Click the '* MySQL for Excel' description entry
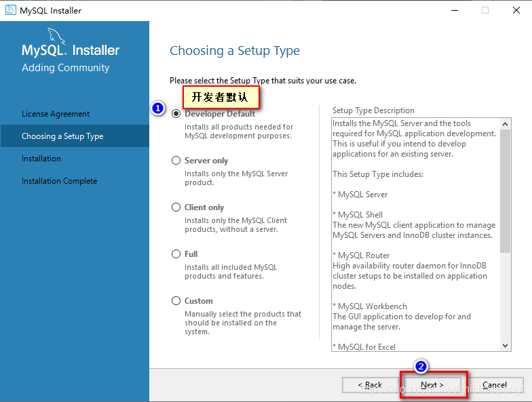 coord(364,347)
